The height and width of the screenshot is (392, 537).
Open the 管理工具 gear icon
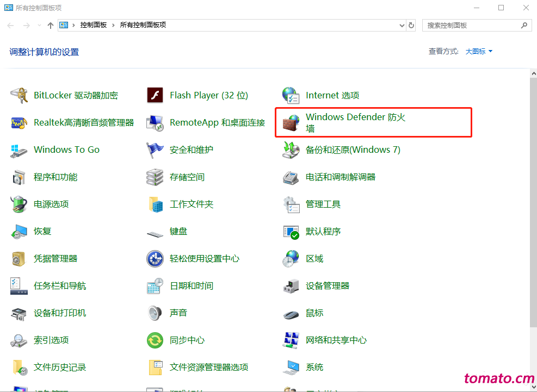click(x=292, y=204)
